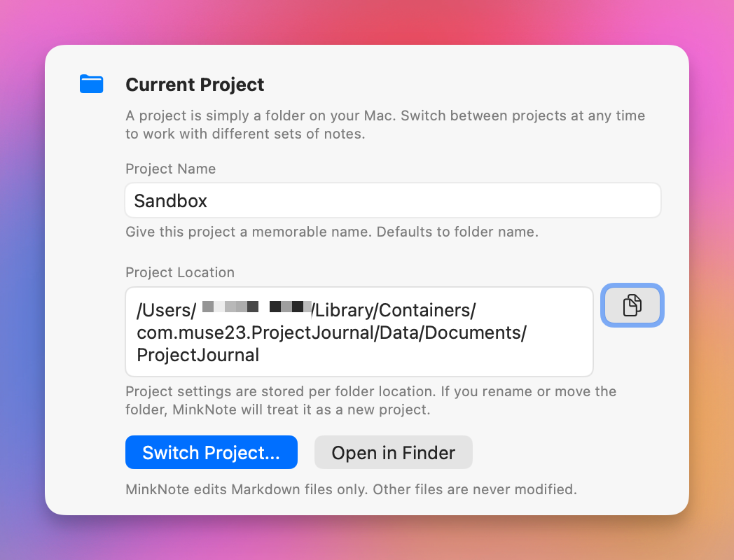Click inside the Project Location path box
Screen dimensions: 734x560
pos(359,332)
